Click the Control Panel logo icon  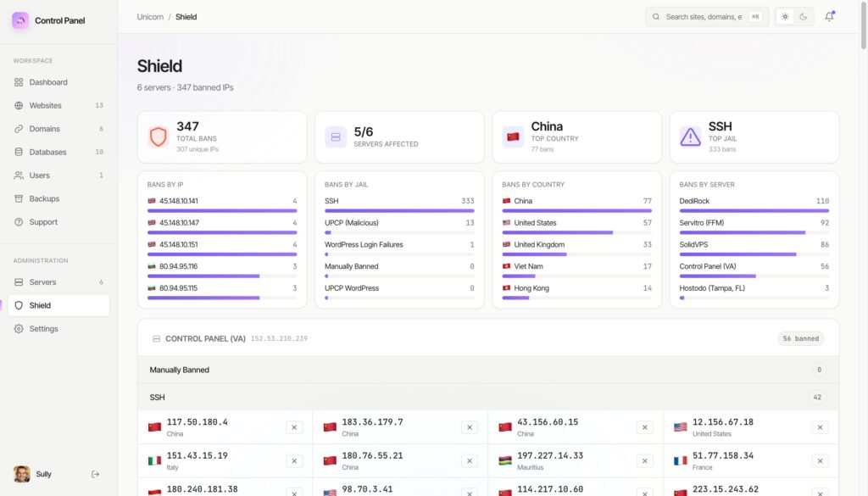click(20, 20)
